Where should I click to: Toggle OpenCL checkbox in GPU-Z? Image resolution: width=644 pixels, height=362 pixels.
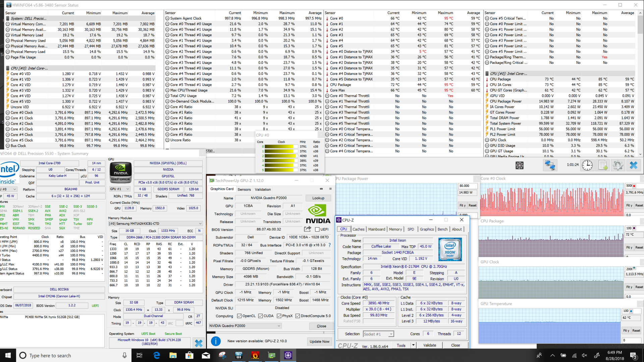click(x=239, y=316)
